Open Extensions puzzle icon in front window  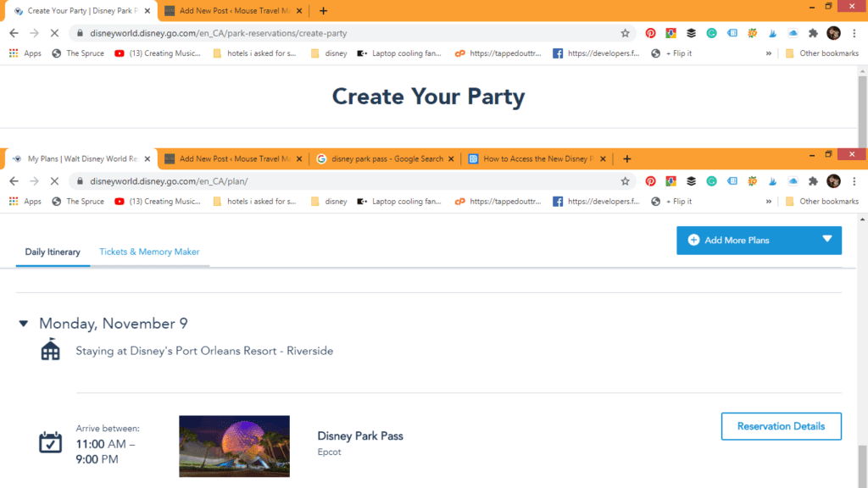813,181
